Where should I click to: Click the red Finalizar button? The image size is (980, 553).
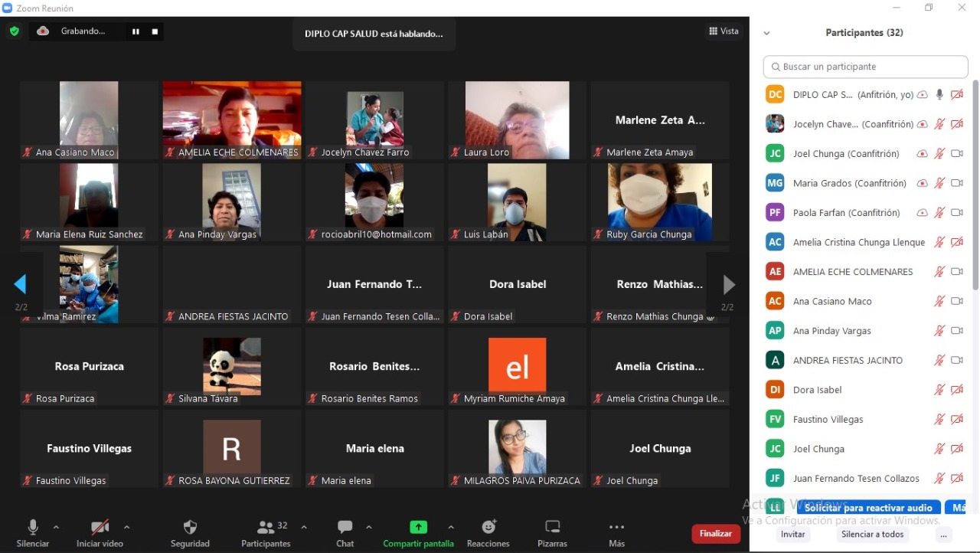(x=716, y=533)
